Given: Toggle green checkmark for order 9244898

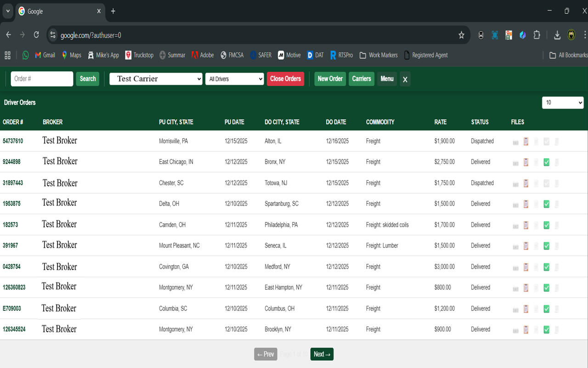Looking at the screenshot, I should [546, 162].
